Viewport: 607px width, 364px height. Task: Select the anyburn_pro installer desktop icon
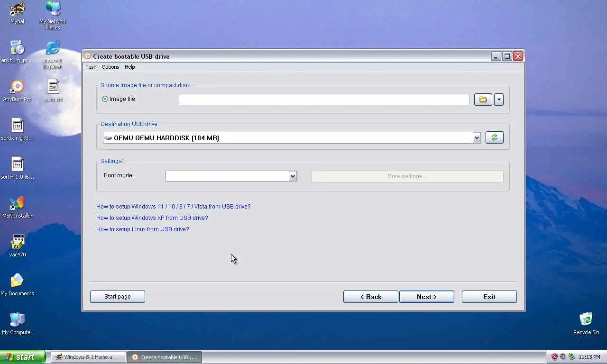pyautogui.click(x=17, y=52)
